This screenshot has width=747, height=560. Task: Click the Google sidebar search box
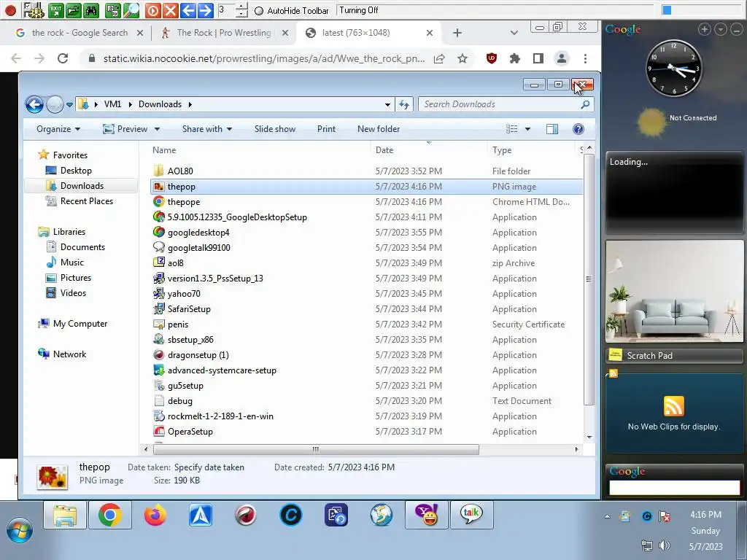(674, 488)
